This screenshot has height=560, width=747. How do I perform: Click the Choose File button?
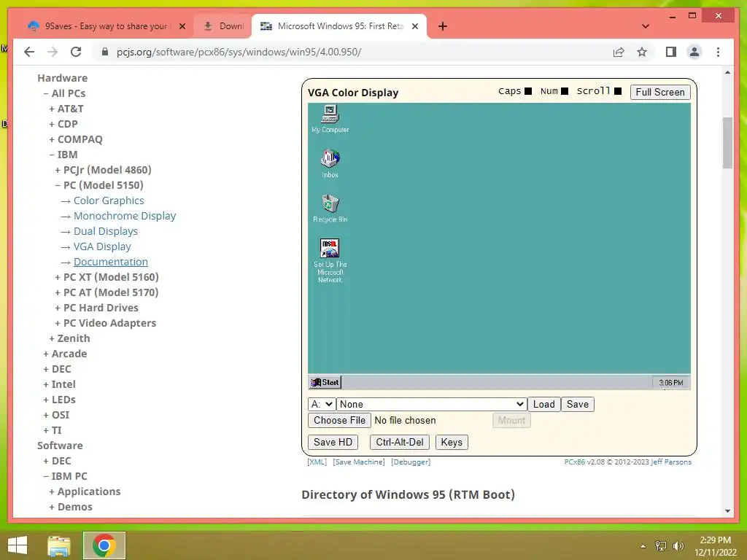[x=339, y=421]
